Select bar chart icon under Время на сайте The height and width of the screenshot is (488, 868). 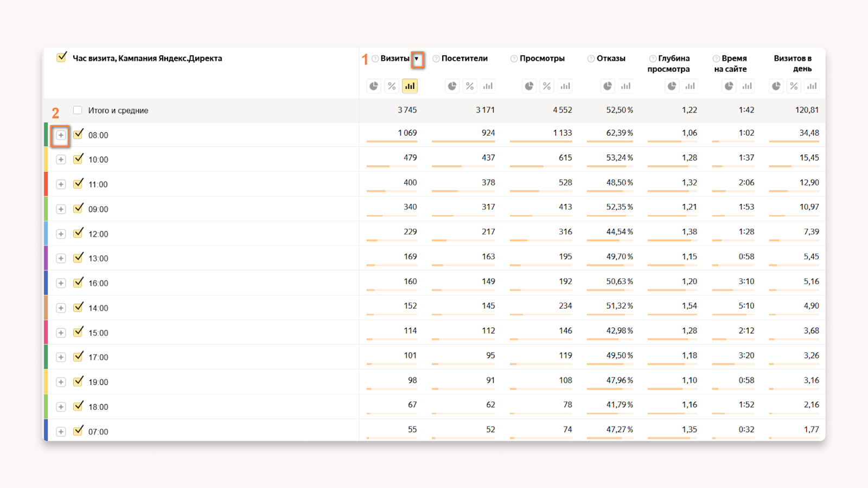tap(747, 86)
